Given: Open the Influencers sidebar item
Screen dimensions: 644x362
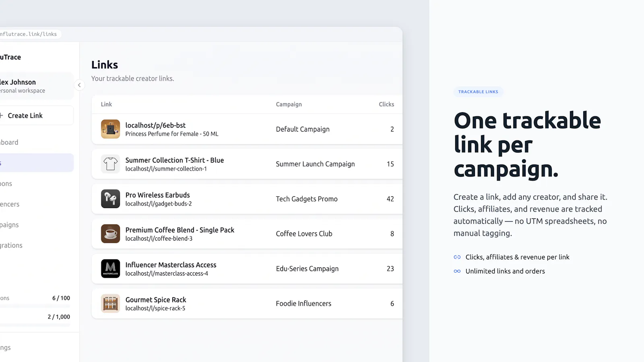Looking at the screenshot, I should click(37, 204).
